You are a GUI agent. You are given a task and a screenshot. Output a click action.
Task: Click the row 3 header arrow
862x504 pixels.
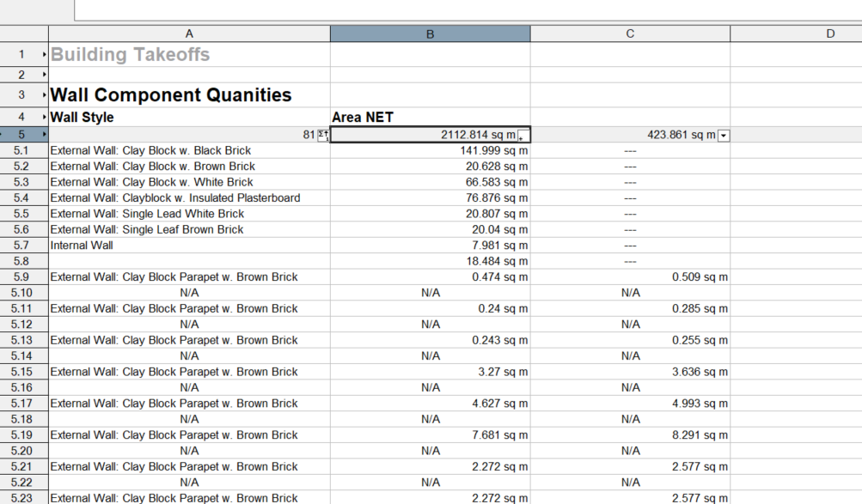pyautogui.click(x=44, y=95)
